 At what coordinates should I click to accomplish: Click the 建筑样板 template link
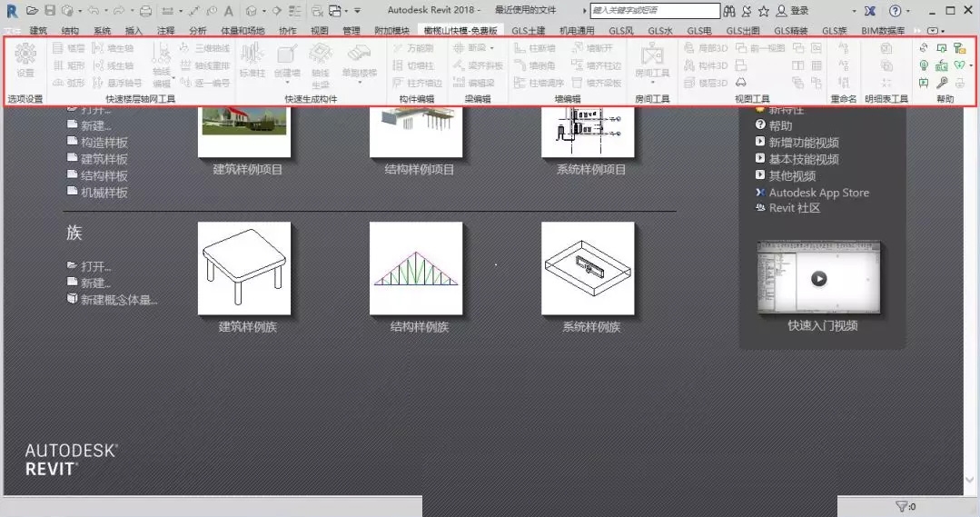click(97, 159)
